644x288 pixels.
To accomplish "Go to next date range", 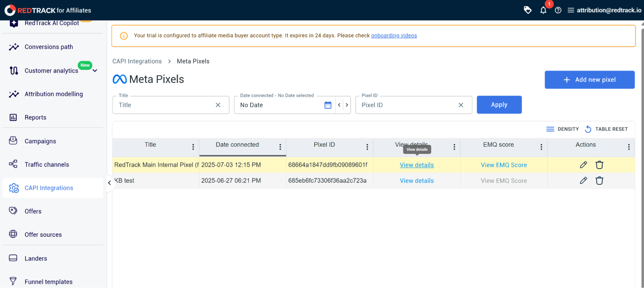I will [x=347, y=105].
